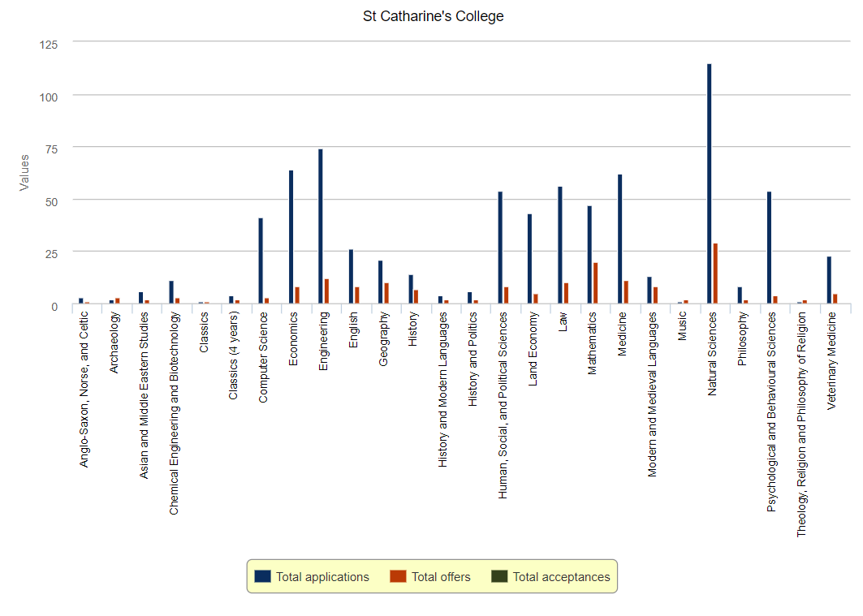Click the Philosophy axis label
The height and width of the screenshot is (616, 863).
pyautogui.click(x=743, y=338)
